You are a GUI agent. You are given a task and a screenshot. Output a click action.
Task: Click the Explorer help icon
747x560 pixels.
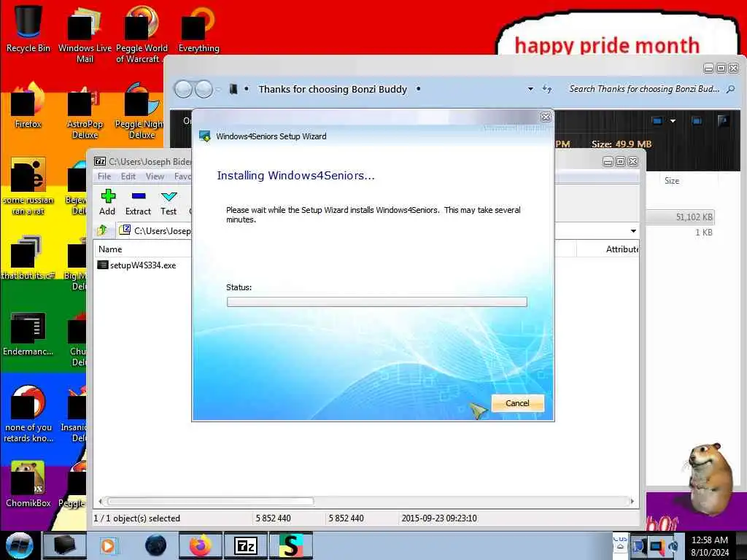click(x=723, y=121)
